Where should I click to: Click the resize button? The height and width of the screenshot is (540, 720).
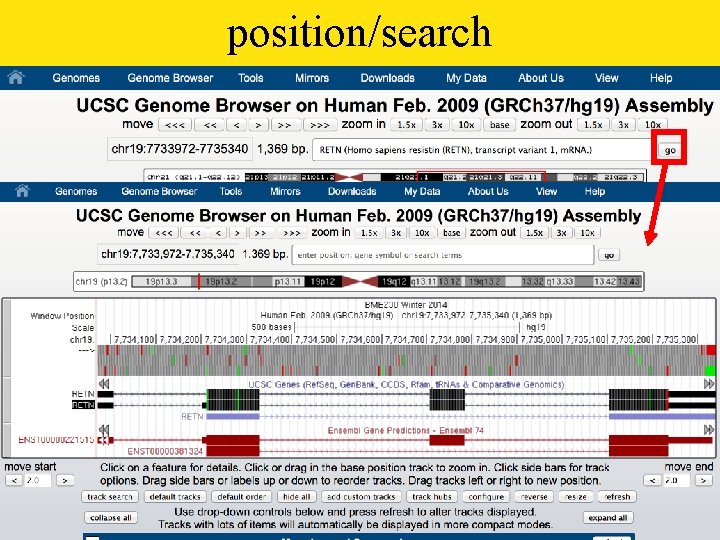coord(576,497)
